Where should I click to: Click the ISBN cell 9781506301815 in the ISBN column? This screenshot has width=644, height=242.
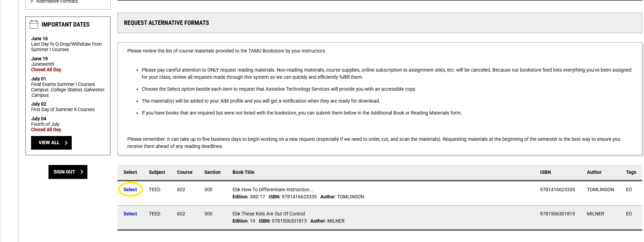[x=557, y=214]
